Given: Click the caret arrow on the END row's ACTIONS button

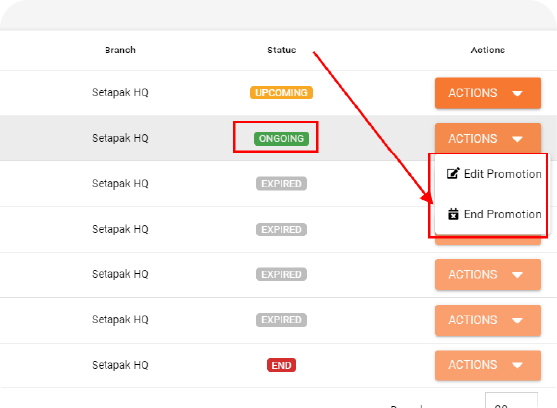Looking at the screenshot, I should [x=517, y=365].
